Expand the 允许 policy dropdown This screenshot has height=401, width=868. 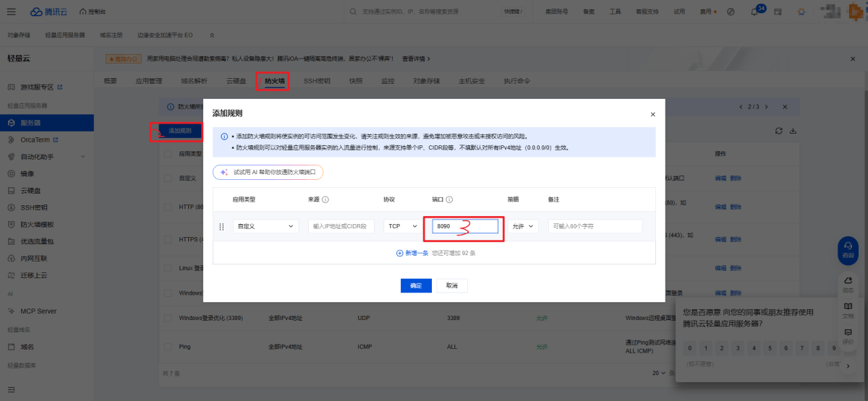pyautogui.click(x=523, y=226)
